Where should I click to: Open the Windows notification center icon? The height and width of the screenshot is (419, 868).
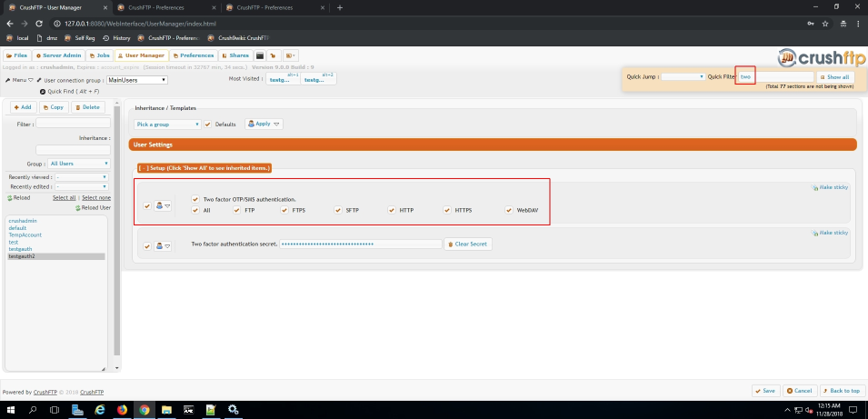[853, 410]
